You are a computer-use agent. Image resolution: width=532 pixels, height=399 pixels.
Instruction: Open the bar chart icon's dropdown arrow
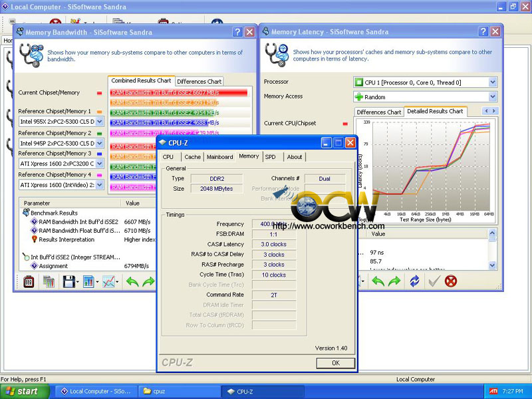(x=97, y=282)
